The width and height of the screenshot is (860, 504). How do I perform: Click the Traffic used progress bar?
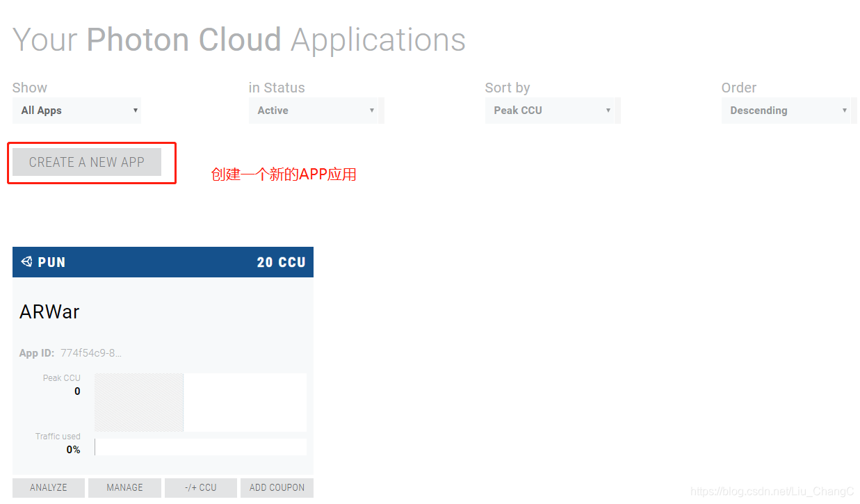(x=200, y=446)
